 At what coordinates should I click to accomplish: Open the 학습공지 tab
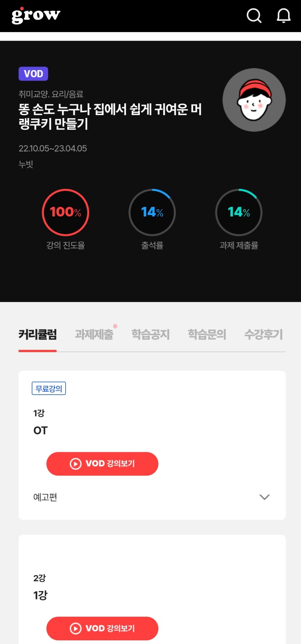(150, 334)
